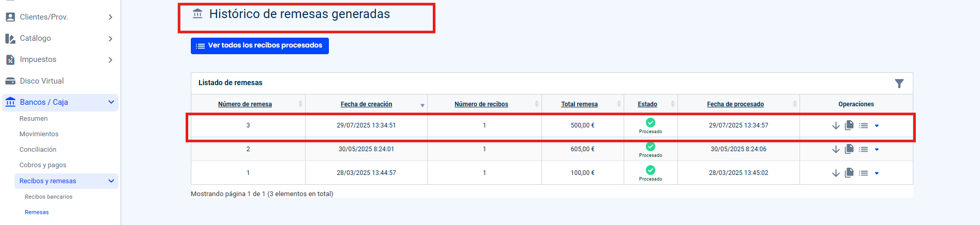Screen dimensions: 980x225
Task: Open Recibos bancarios submenu link
Action: [49, 197]
